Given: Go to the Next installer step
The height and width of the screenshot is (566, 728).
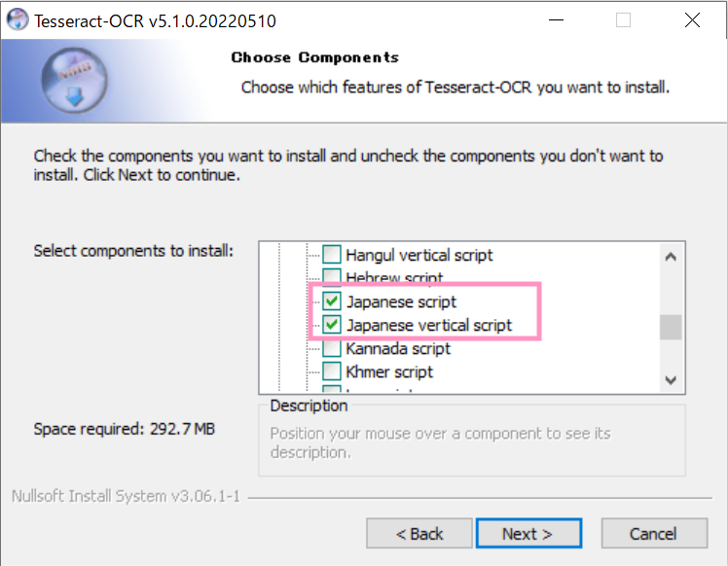Looking at the screenshot, I should click(x=528, y=534).
